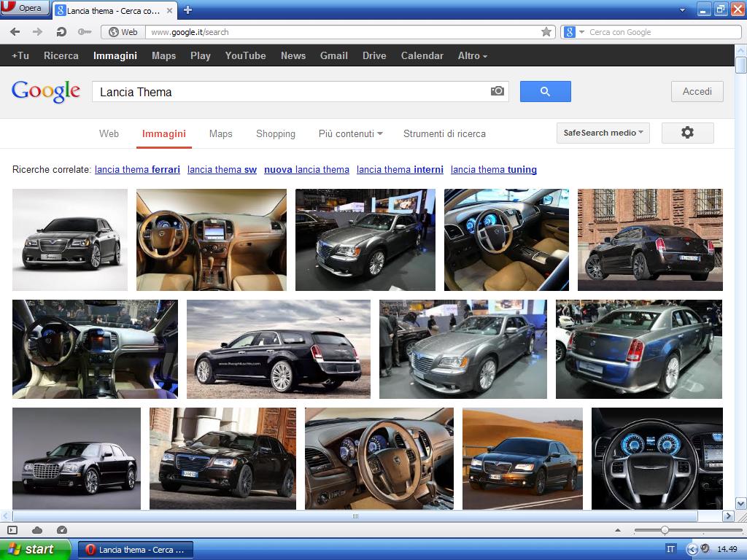The height and width of the screenshot is (560, 747).
Task: Click the Lancia Thema search field
Action: (x=300, y=91)
